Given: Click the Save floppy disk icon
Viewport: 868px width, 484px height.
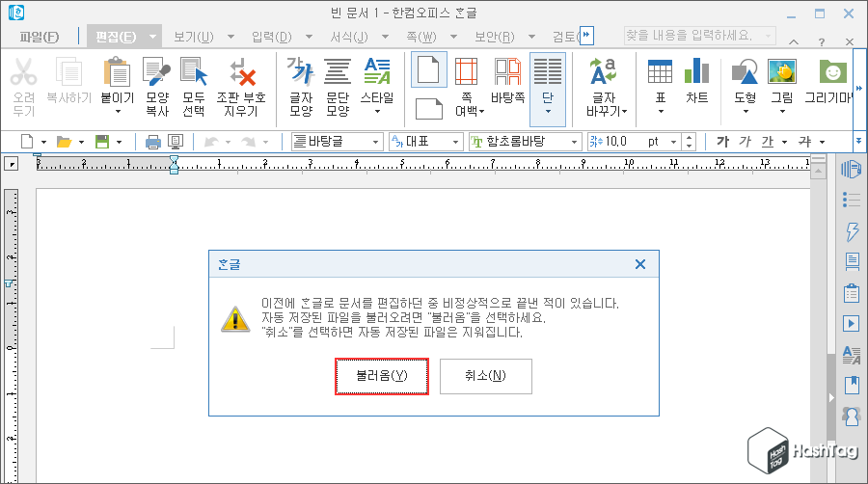Looking at the screenshot, I should 102,142.
